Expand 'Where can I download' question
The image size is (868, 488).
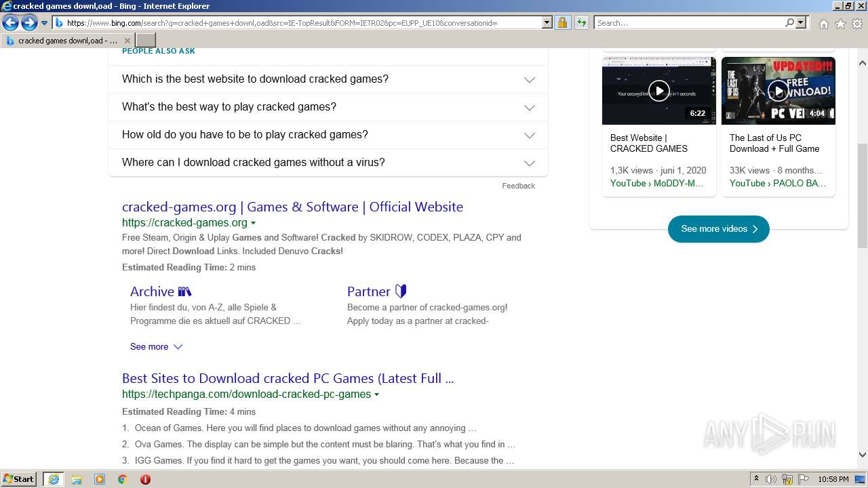(328, 163)
